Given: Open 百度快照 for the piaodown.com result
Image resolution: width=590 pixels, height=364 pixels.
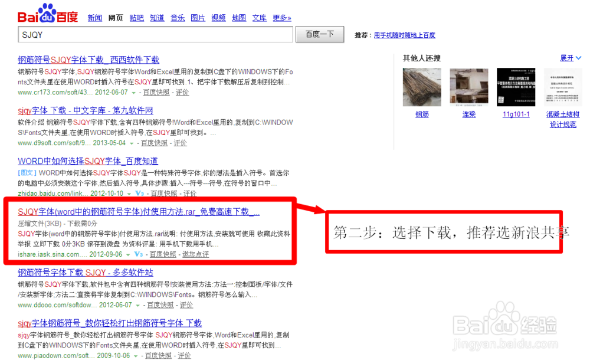Looking at the screenshot, I should click(158, 356).
